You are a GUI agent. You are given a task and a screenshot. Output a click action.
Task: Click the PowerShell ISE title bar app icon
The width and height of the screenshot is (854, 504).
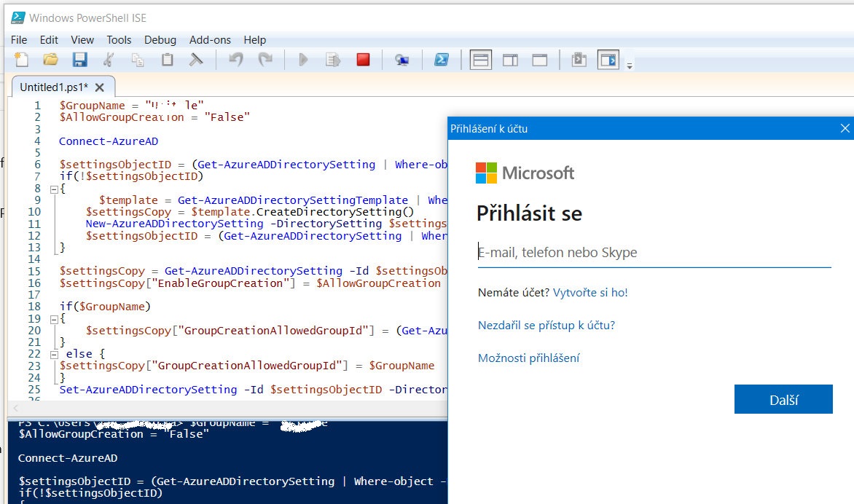18,17
